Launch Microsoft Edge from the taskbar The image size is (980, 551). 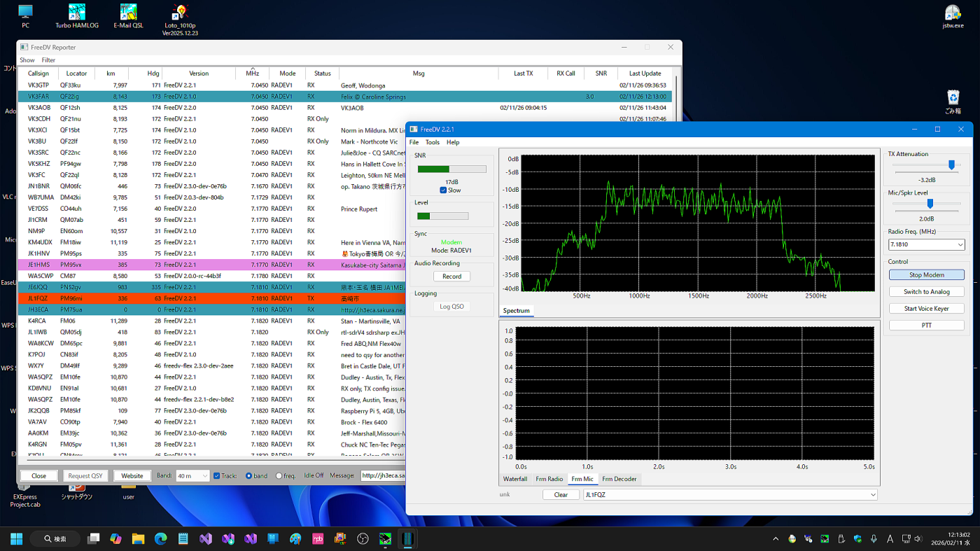[x=160, y=538]
